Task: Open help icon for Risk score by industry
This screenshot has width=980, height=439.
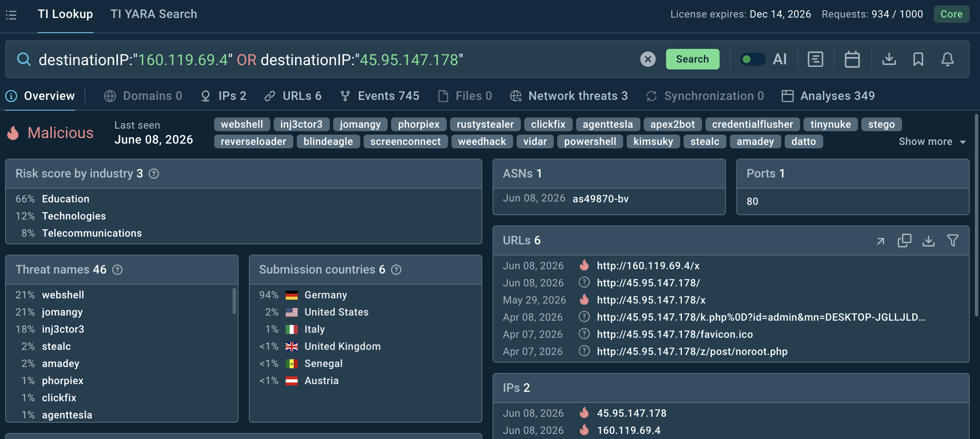Action: (154, 174)
